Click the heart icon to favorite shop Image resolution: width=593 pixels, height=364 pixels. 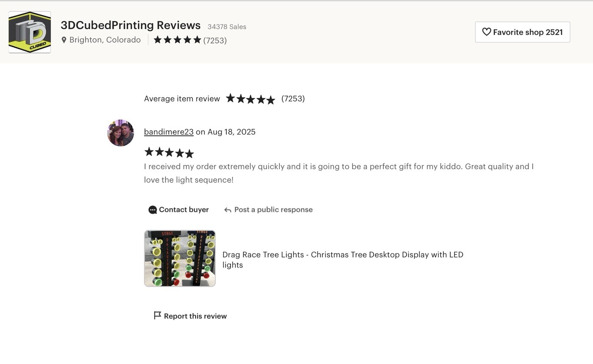[486, 32]
